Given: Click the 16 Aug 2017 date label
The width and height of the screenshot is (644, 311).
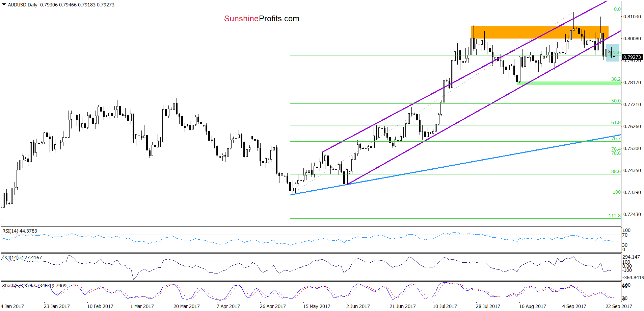Looking at the screenshot, I should (533, 306).
